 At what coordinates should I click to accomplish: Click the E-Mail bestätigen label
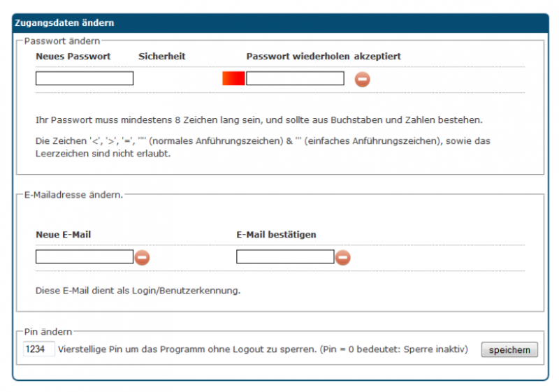276,235
